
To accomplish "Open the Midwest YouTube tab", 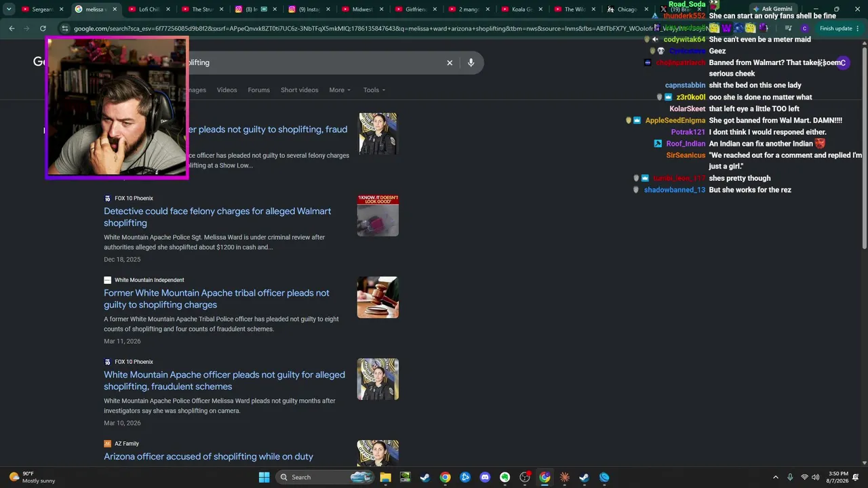I will pos(362,9).
